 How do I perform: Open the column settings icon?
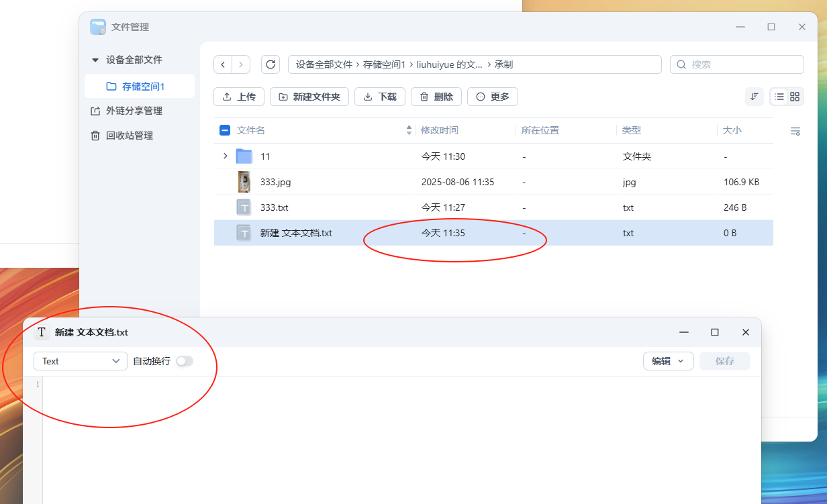click(795, 131)
